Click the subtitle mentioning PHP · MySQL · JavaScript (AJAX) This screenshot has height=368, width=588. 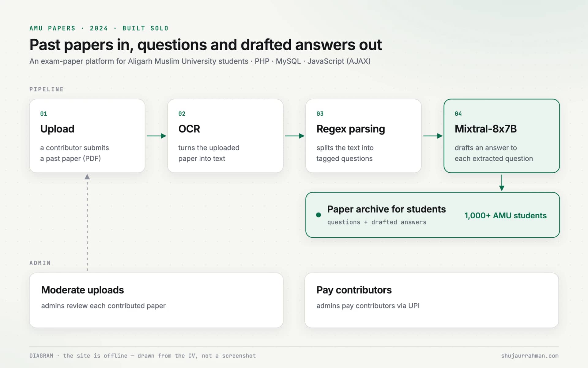tap(200, 61)
